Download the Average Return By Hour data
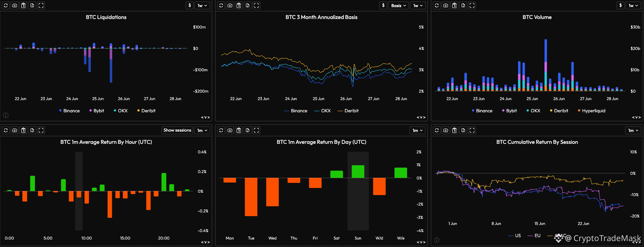 click(x=32, y=130)
